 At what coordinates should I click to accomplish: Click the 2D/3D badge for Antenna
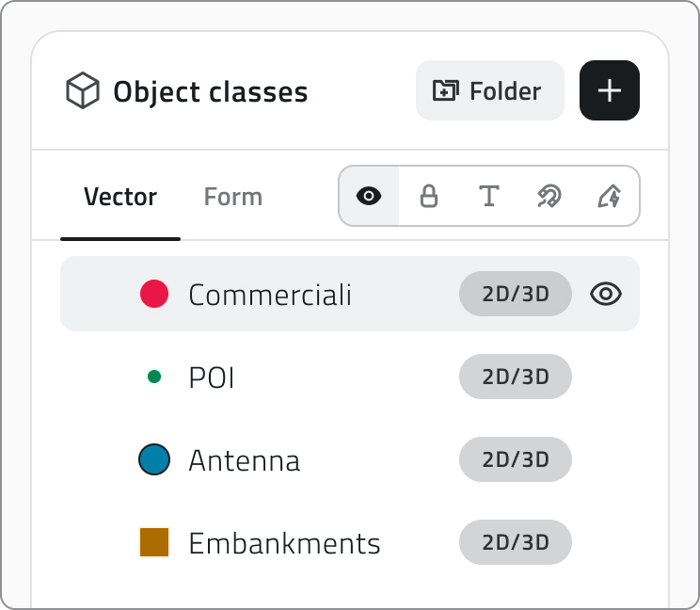[x=516, y=459]
